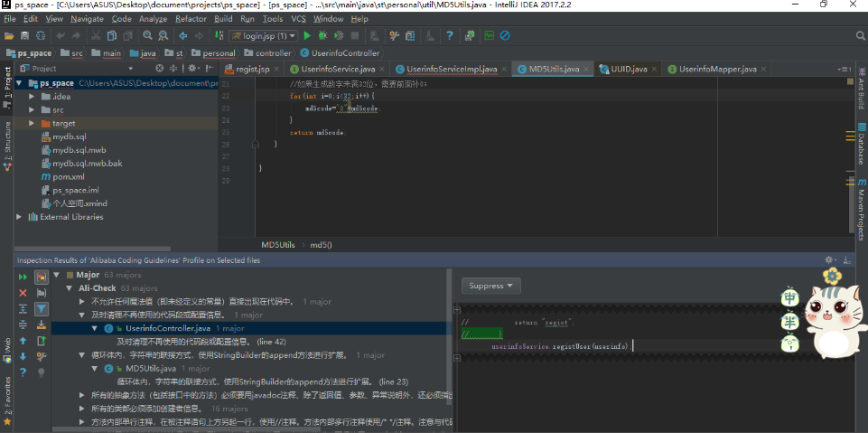Image resolution: width=868 pixels, height=433 pixels.
Task: Click the Synchronize toolbar icon
Action: coord(41,35)
